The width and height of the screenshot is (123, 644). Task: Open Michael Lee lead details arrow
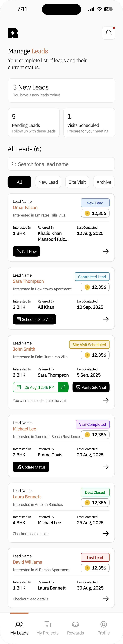[x=106, y=467]
